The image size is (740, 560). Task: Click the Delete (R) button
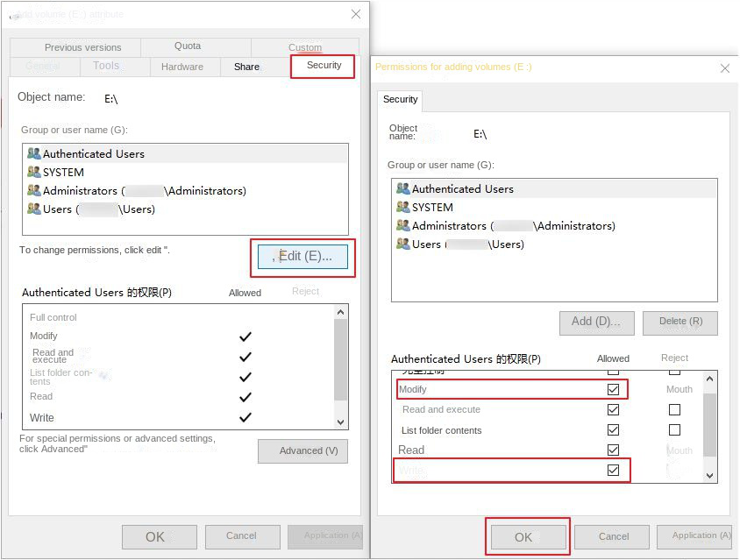click(x=680, y=323)
